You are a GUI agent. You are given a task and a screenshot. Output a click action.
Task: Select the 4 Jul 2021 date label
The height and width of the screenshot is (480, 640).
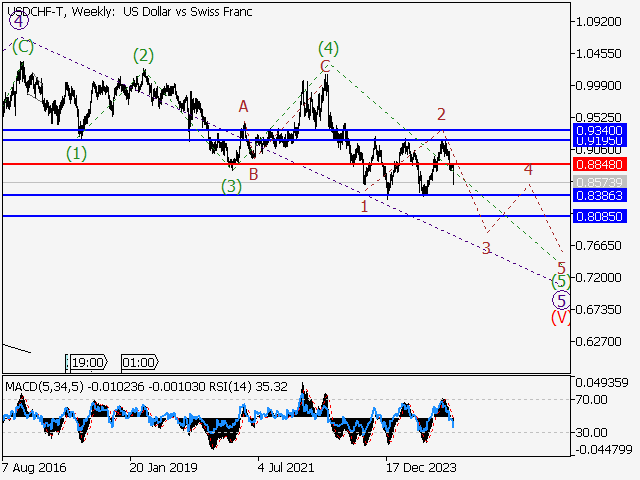click(290, 467)
